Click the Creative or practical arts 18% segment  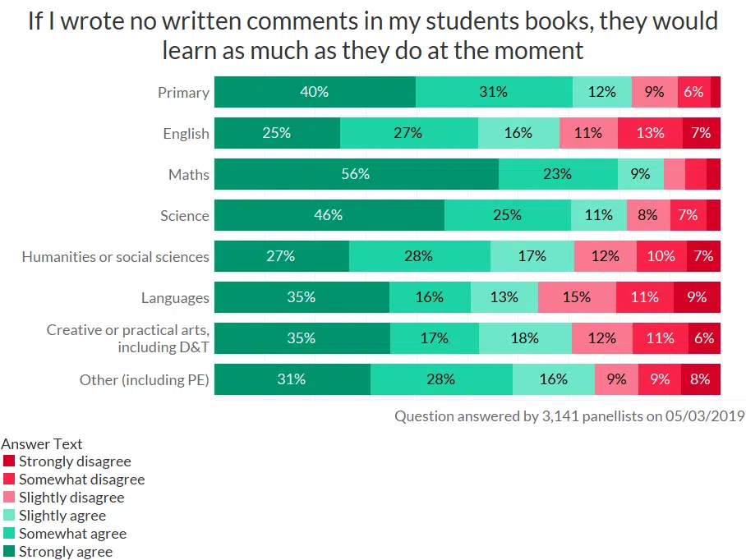coord(525,338)
